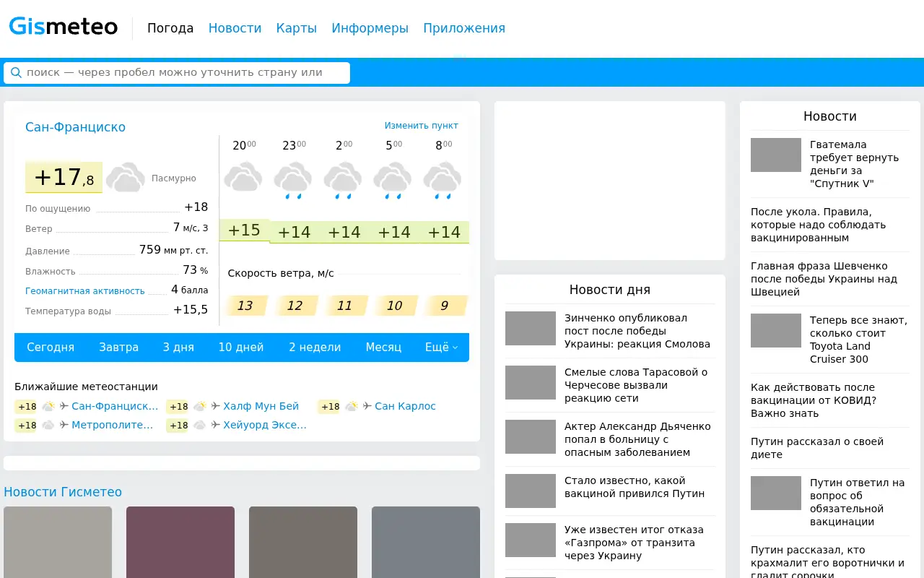Click the weather icon next to Халф Мун Бей
924x578 pixels.
coord(200,406)
